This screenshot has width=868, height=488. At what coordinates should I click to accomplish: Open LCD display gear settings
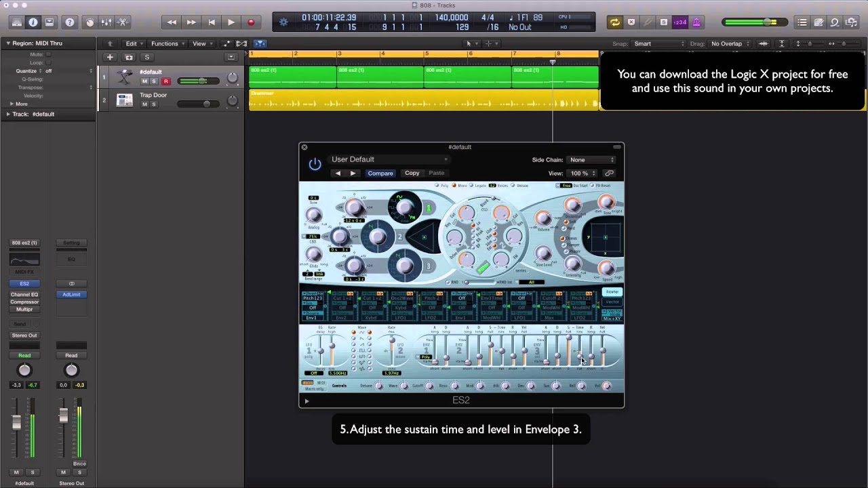tap(283, 22)
